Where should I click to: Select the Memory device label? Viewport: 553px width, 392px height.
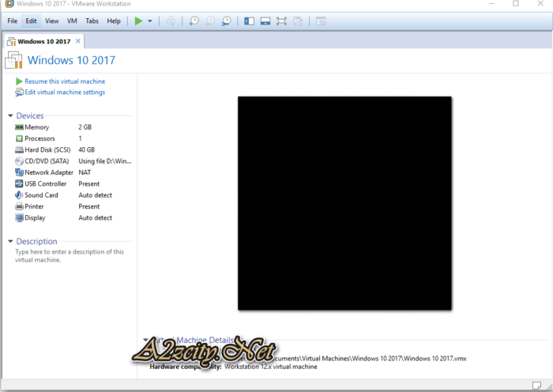click(36, 127)
